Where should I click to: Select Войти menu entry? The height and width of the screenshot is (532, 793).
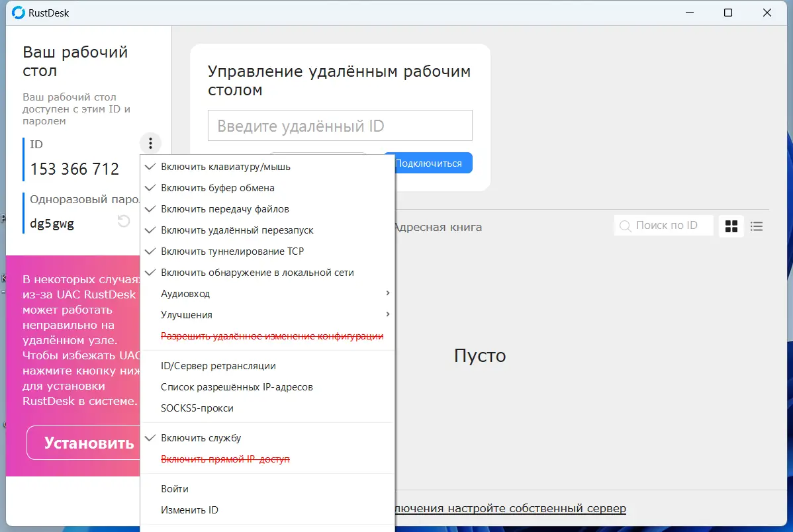point(267,489)
